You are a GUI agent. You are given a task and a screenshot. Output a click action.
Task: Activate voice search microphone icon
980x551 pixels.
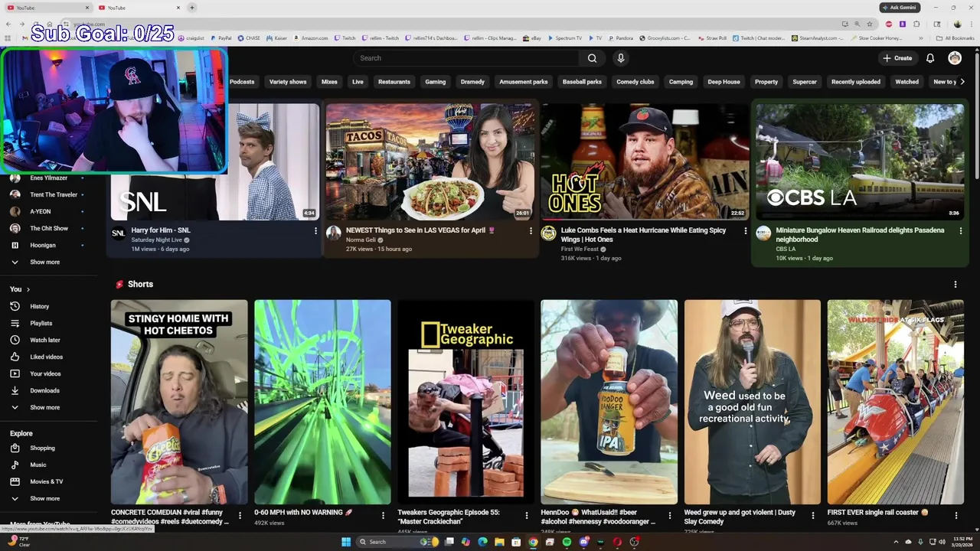click(x=621, y=58)
